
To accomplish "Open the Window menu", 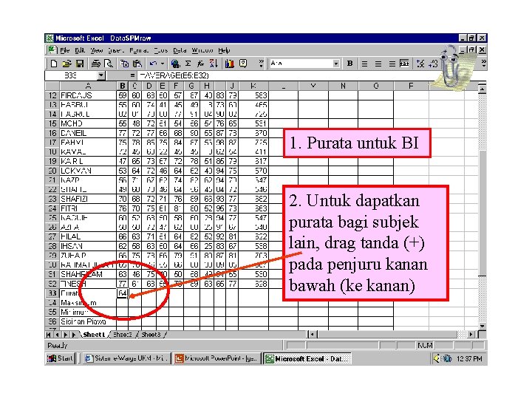I will pos(202,50).
